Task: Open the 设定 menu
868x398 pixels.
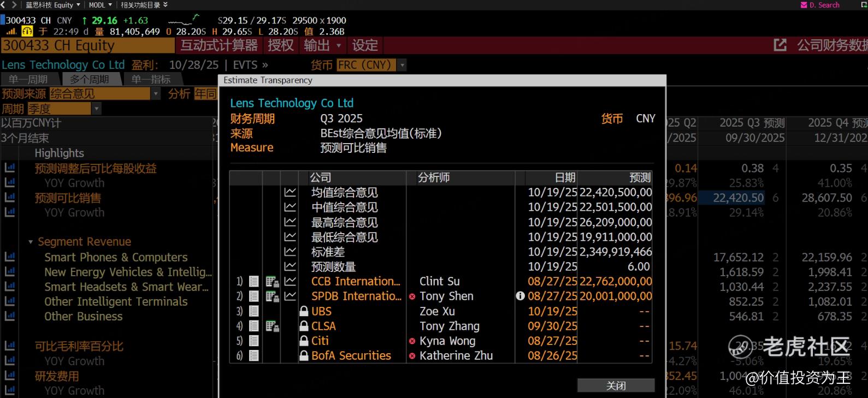Action: [364, 45]
